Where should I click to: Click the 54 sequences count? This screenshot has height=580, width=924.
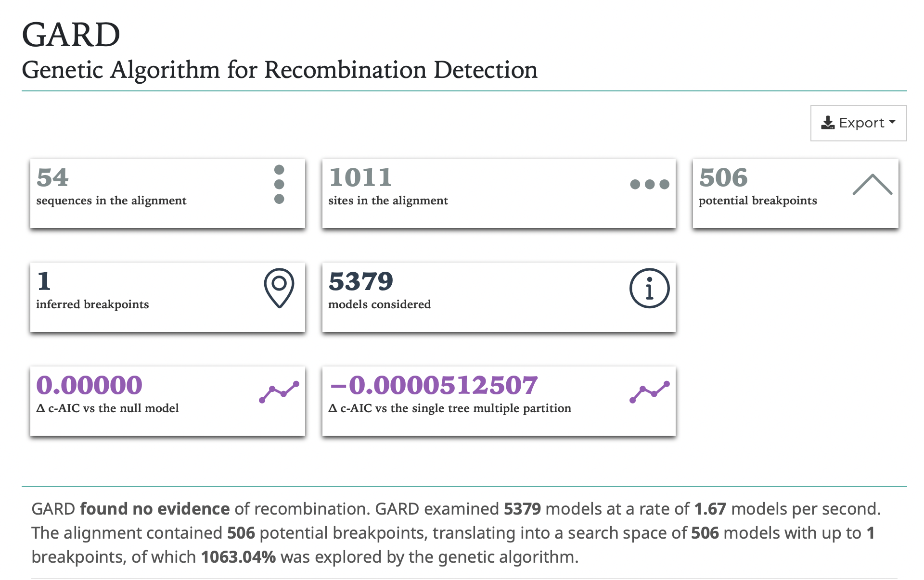point(53,177)
